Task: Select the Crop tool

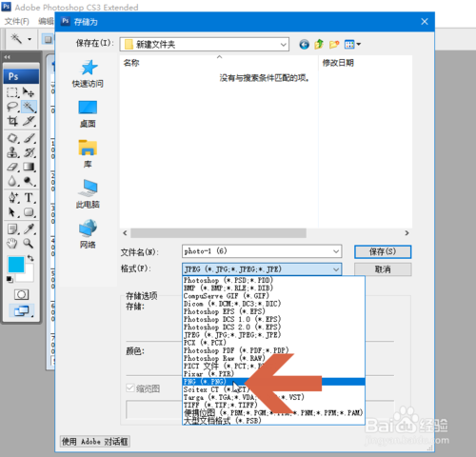Action: click(x=12, y=121)
